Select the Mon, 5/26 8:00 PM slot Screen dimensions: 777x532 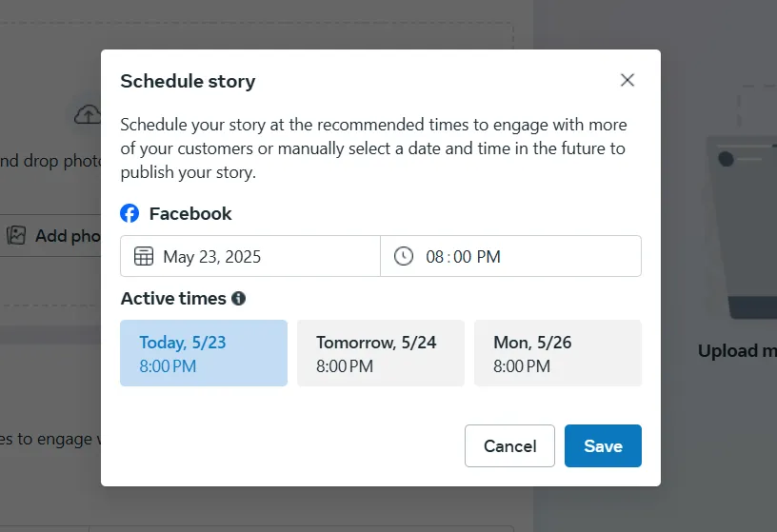558,353
